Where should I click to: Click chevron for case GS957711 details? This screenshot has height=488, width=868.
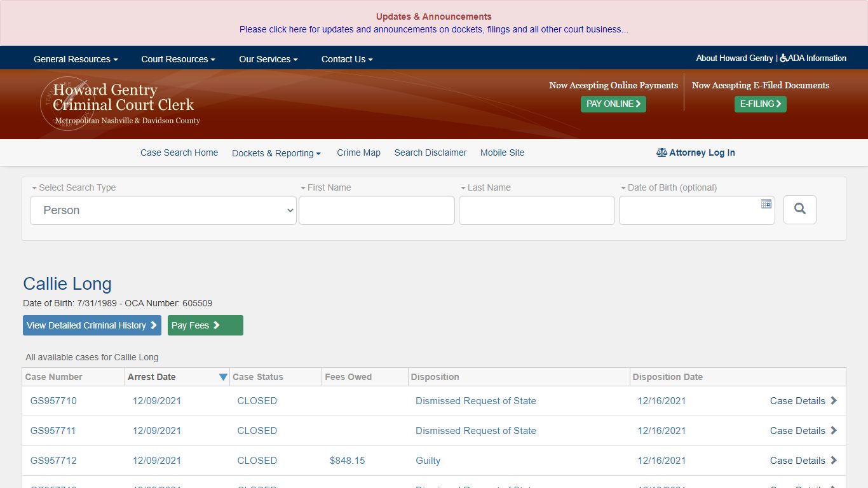[834, 430]
